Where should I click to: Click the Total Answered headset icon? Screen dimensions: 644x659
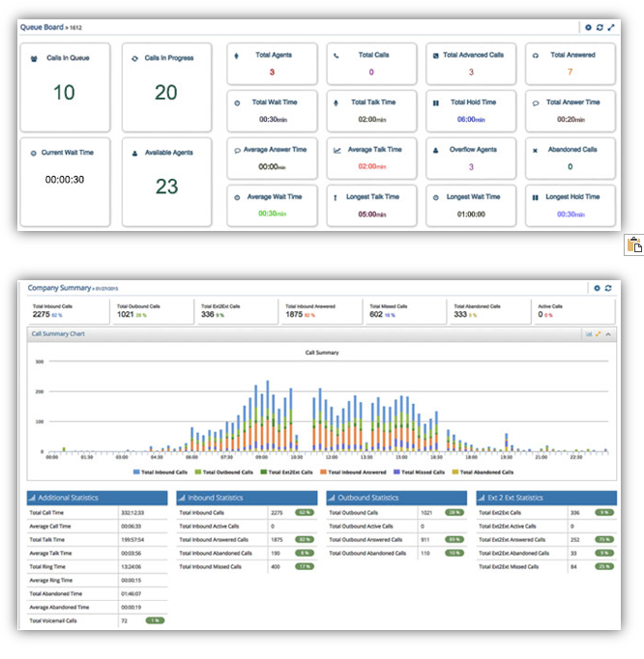coord(536,55)
